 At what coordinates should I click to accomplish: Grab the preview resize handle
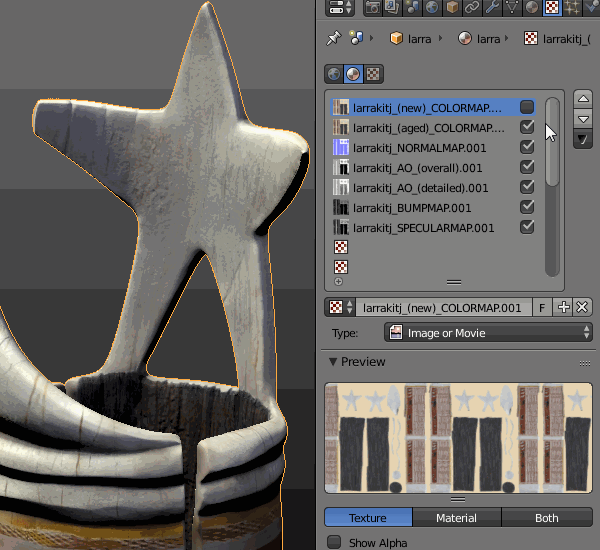458,499
